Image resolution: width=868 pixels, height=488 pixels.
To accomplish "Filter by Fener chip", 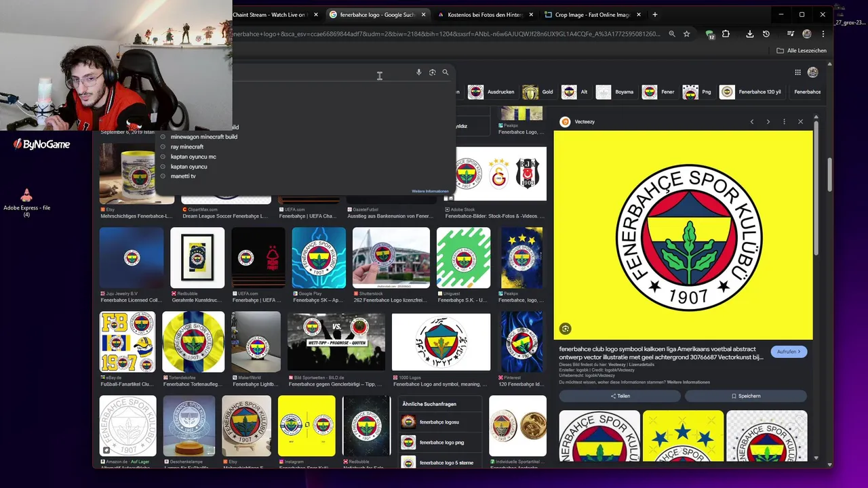I will [x=659, y=92].
